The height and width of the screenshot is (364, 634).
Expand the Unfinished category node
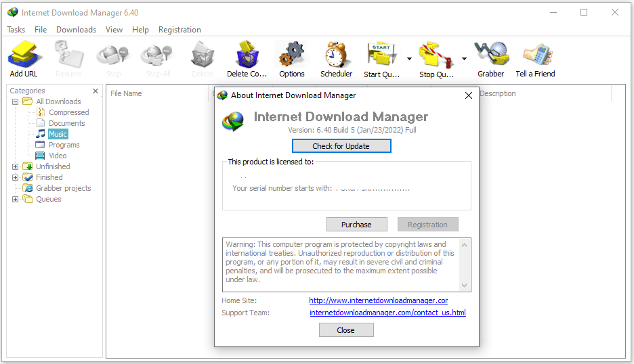(15, 167)
